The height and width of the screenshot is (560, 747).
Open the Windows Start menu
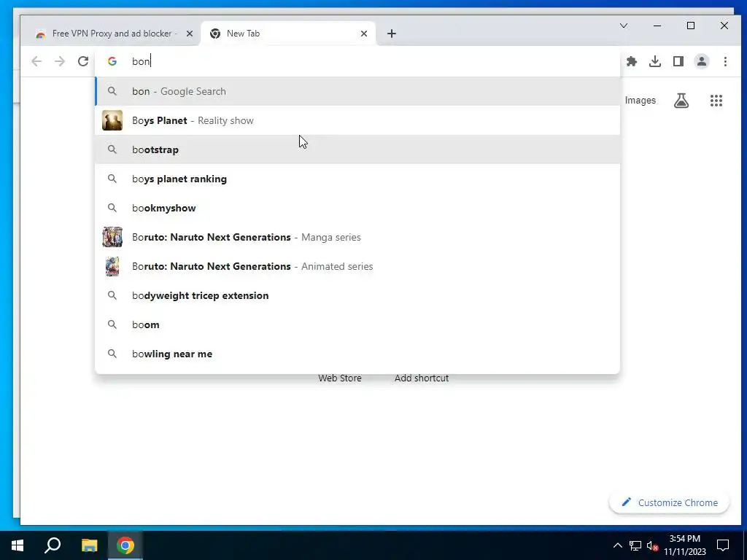coord(18,545)
